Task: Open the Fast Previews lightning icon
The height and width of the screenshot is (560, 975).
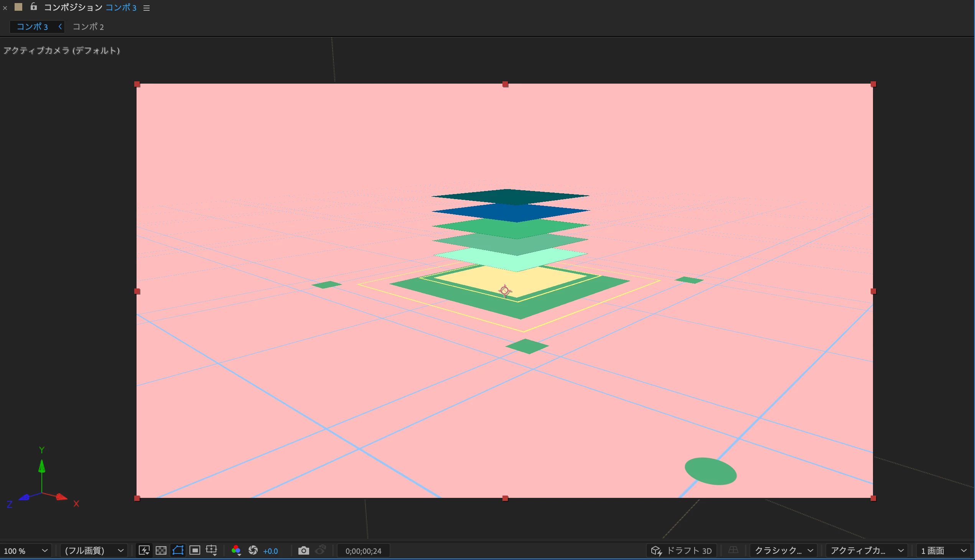Action: pyautogui.click(x=144, y=550)
